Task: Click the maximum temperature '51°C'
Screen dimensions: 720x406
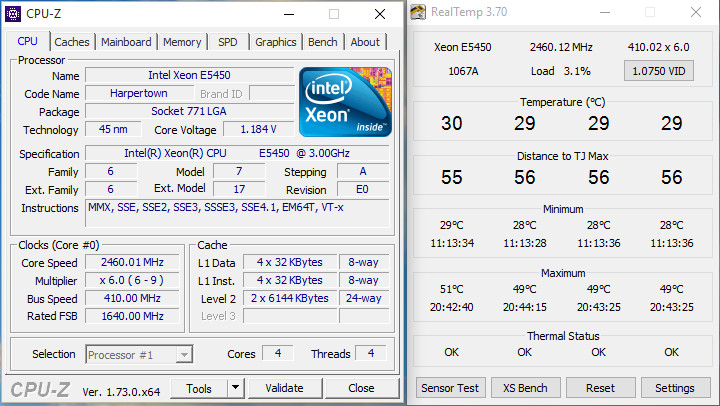Action: 451,289
